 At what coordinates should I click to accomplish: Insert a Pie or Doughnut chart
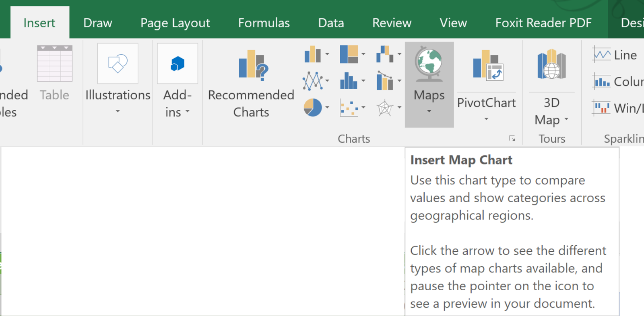[x=316, y=107]
